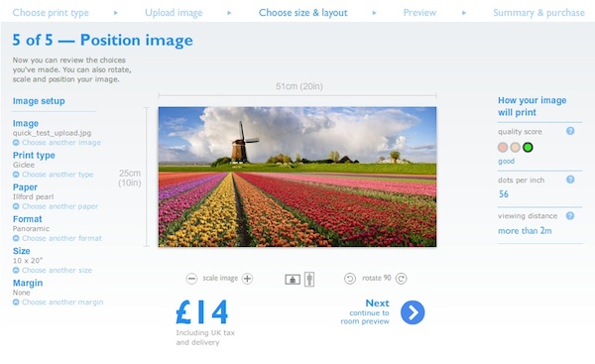Go to Choose print type step

(x=51, y=13)
